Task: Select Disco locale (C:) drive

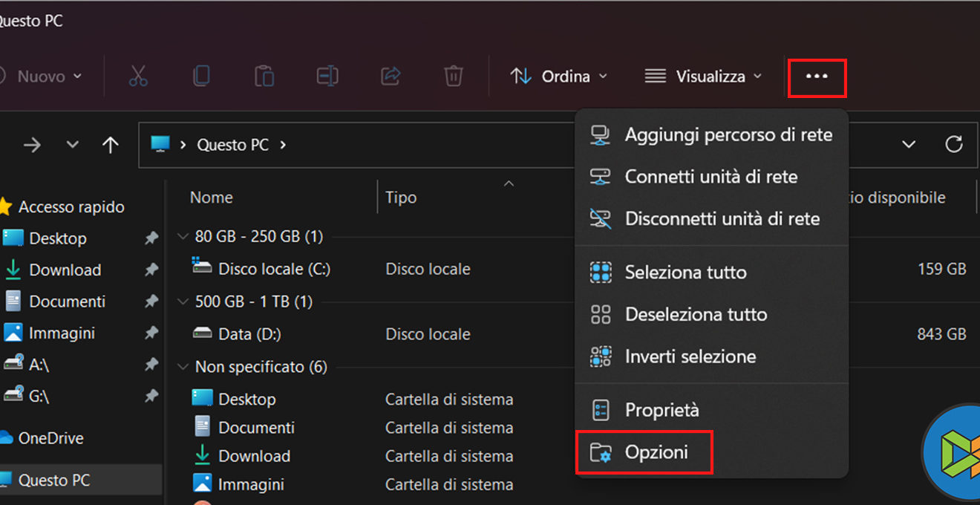Action: click(274, 269)
